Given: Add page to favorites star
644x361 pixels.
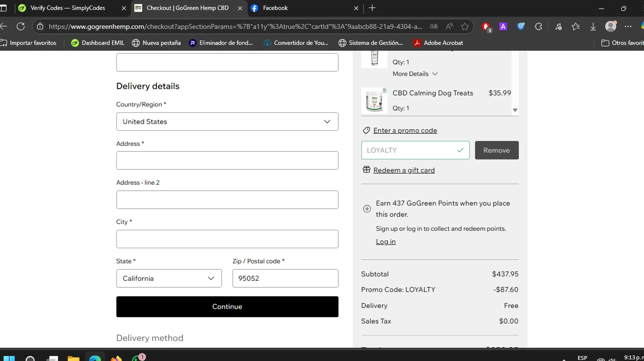Looking at the screenshot, I should (465, 27).
